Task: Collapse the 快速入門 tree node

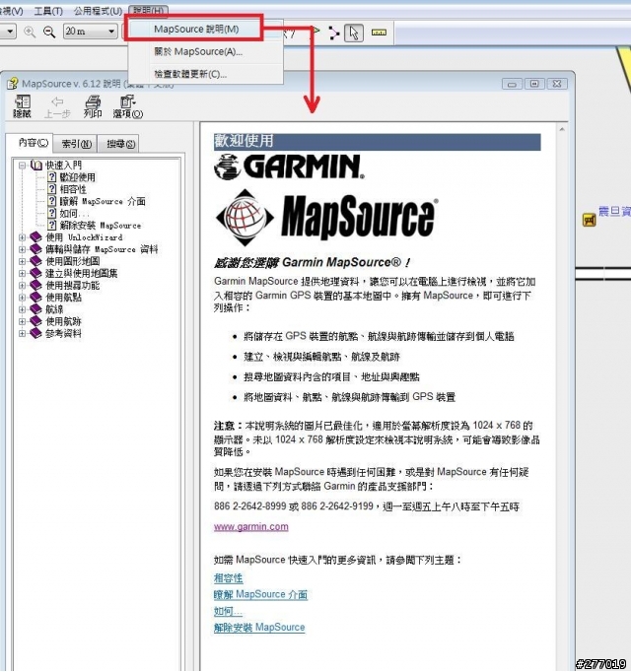Action: pyautogui.click(x=22, y=165)
